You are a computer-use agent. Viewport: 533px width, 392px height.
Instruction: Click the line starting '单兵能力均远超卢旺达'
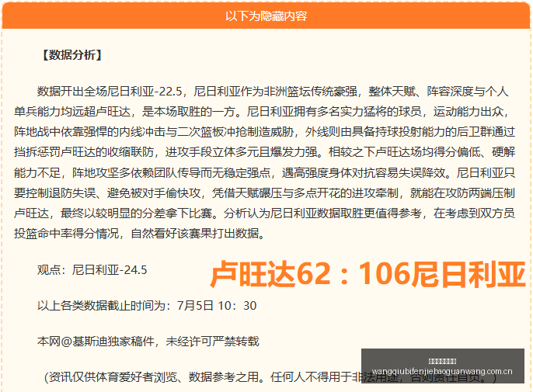click(x=262, y=112)
